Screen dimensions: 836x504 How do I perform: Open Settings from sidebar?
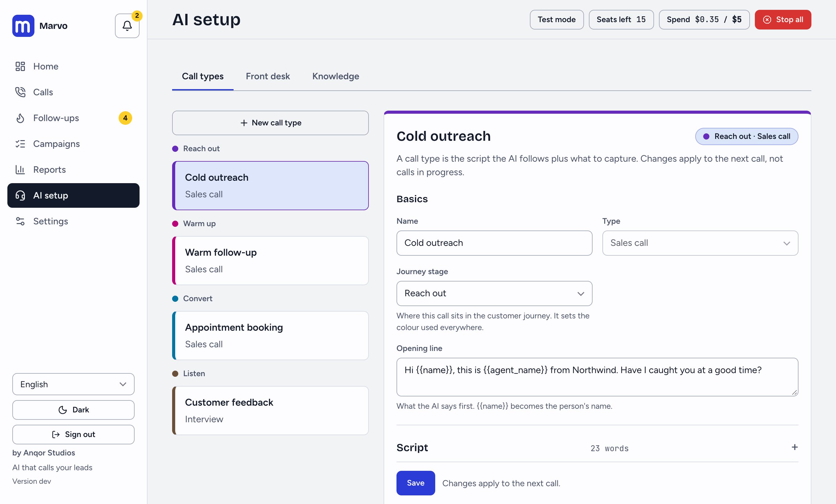73,221
